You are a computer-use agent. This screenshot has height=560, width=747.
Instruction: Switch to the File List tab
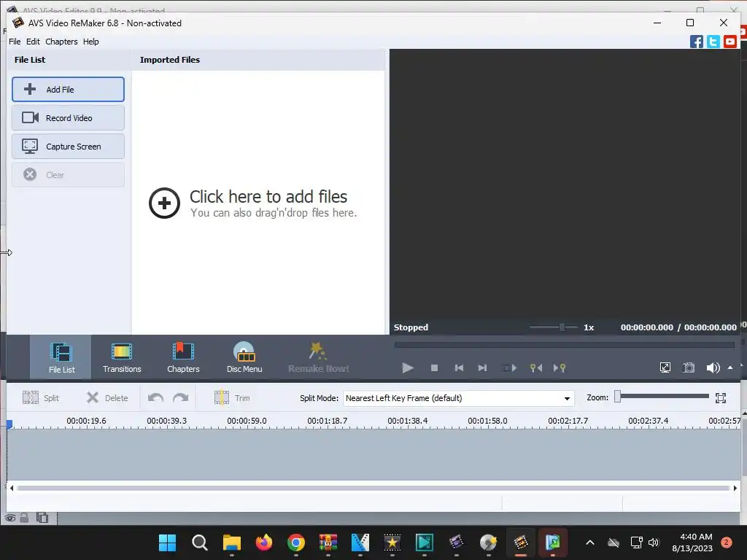(61, 357)
